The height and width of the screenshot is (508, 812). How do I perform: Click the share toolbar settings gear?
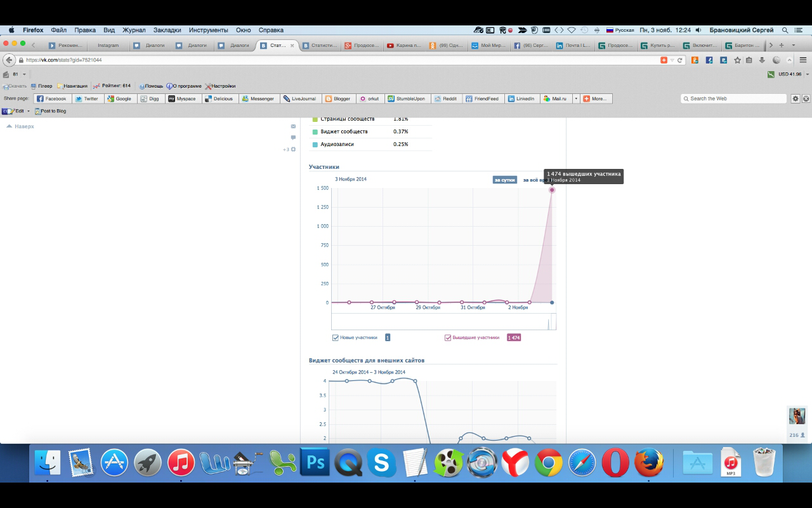[796, 98]
